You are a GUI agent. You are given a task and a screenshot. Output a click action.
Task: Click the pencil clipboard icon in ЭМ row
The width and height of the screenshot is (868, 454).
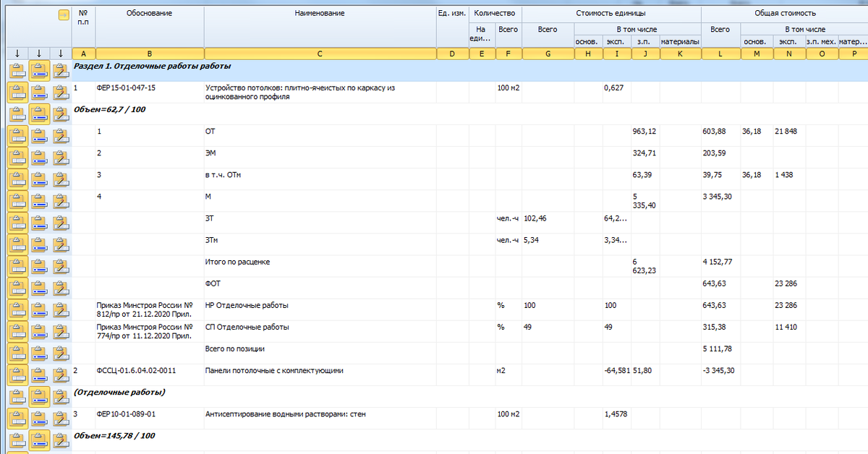[61, 158]
